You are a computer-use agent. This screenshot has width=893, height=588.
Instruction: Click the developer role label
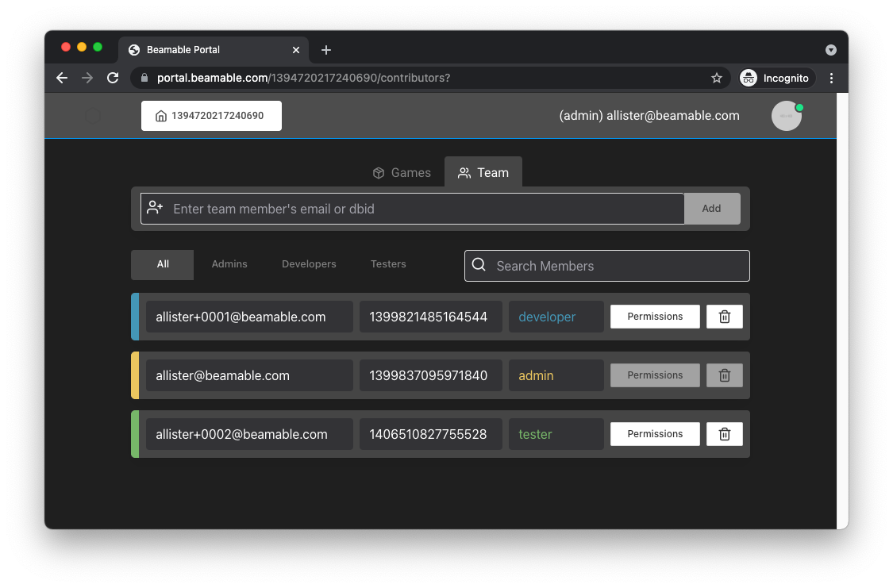[x=547, y=317]
